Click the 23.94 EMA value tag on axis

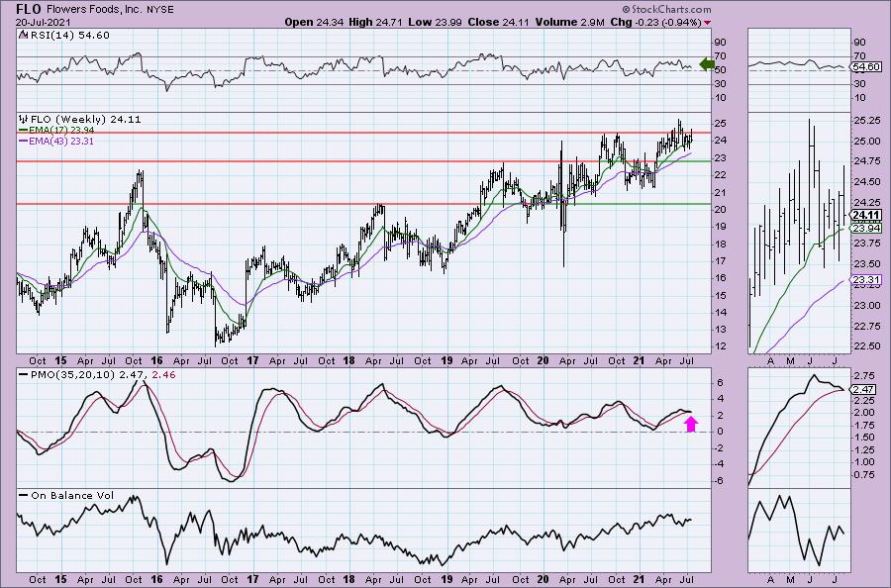pos(866,228)
